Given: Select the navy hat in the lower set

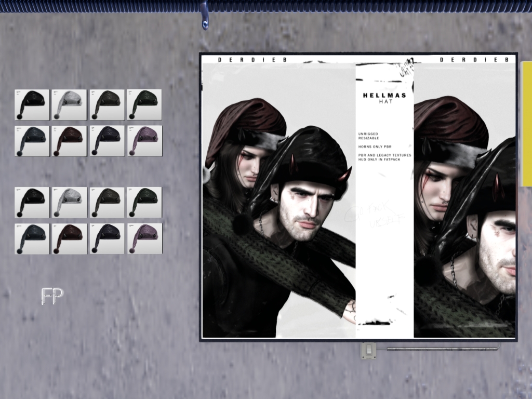Looking at the screenshot, I should click(107, 238).
